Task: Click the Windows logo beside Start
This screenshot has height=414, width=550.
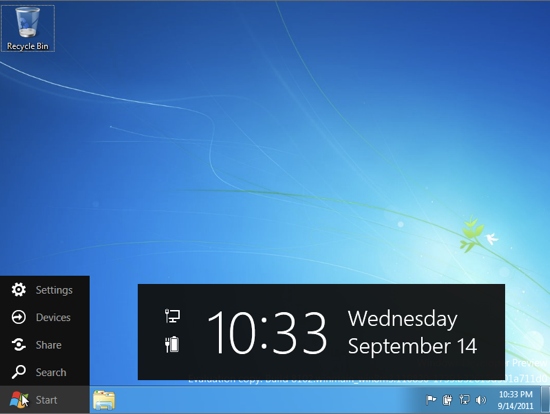Action: [19, 400]
